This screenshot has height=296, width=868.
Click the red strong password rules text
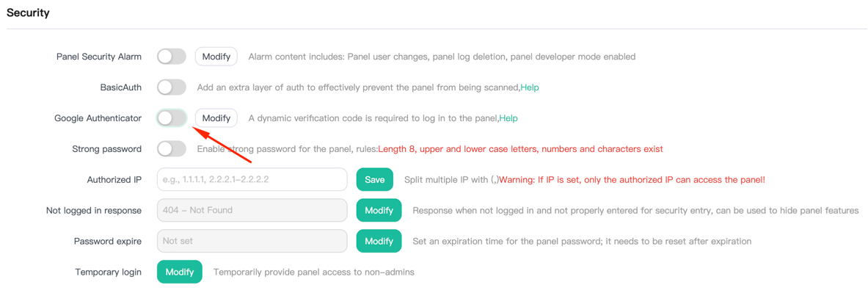(x=520, y=148)
